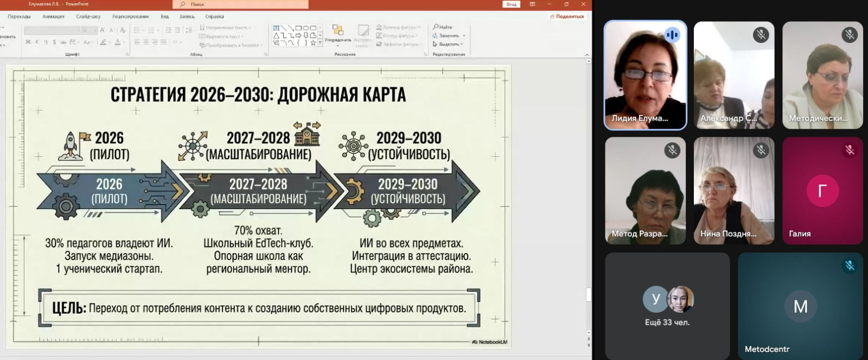Choose the Freeform scribble shape
This screenshot has height=360, width=868.
pyautogui.click(x=277, y=43)
